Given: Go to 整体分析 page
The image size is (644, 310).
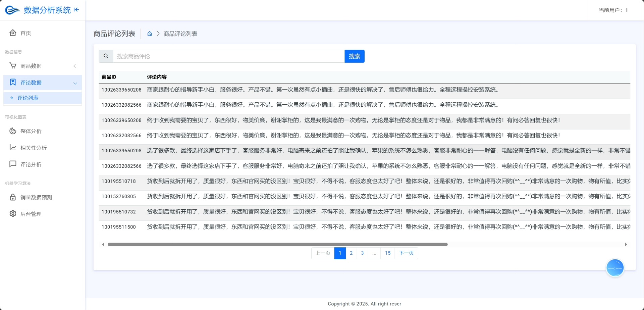Looking at the screenshot, I should pos(43,131).
